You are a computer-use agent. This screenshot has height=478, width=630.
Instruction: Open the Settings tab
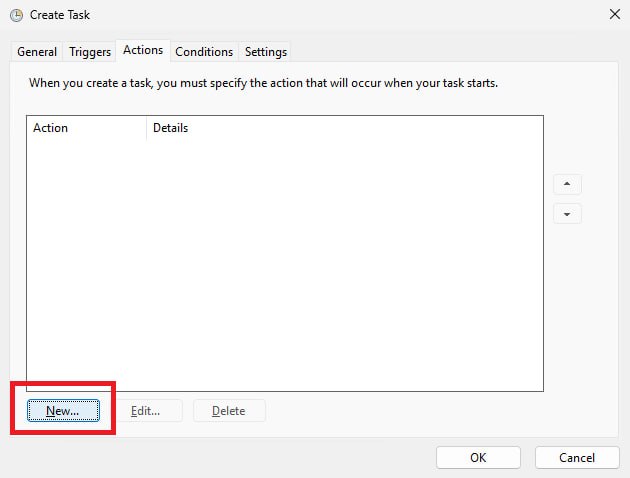coord(266,52)
